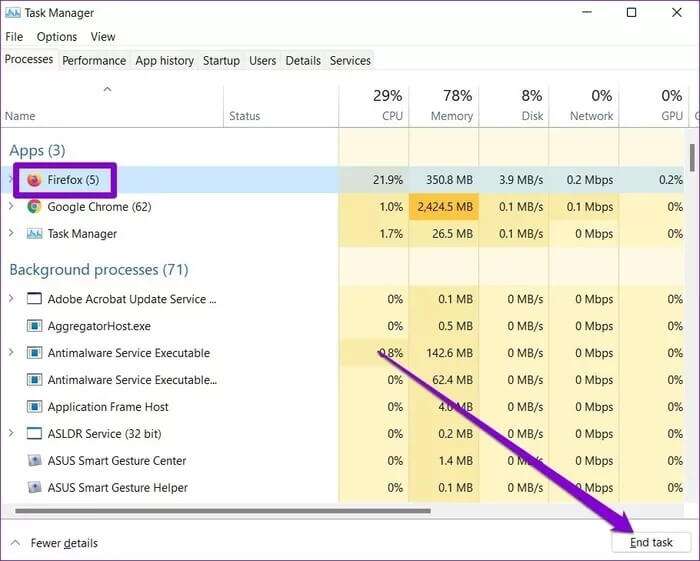Select the ASLDR Service (32 bit) name
This screenshot has height=561, width=700.
(x=104, y=434)
